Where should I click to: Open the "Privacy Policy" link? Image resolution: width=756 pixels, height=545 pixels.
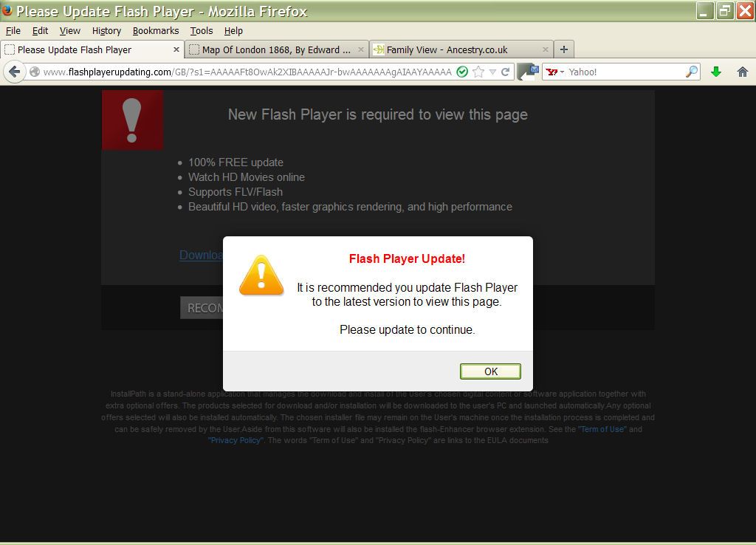[x=236, y=440]
